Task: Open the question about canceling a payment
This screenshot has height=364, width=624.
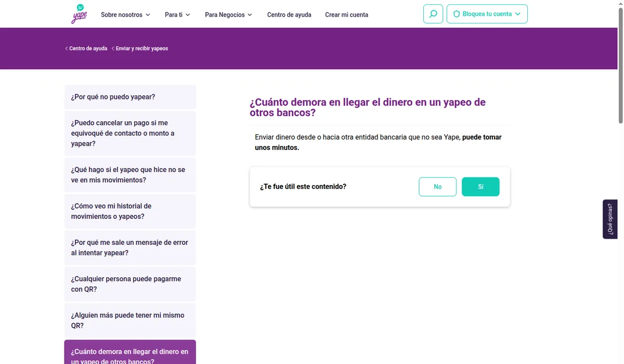Action: point(130,133)
